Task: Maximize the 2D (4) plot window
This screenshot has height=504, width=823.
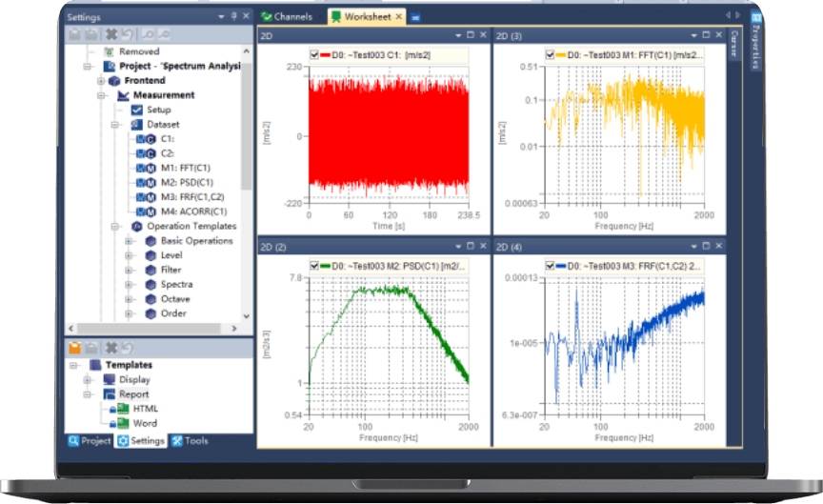Action: click(706, 246)
